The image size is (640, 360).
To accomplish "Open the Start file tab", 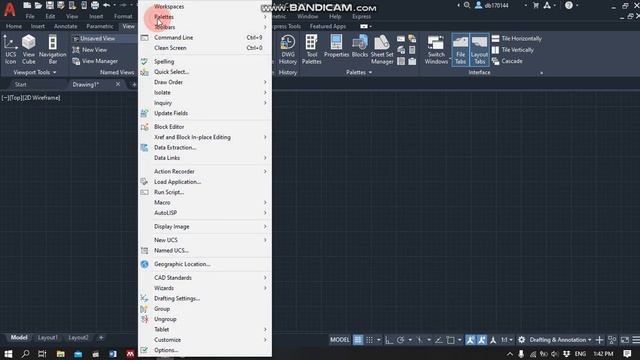I will (x=20, y=84).
